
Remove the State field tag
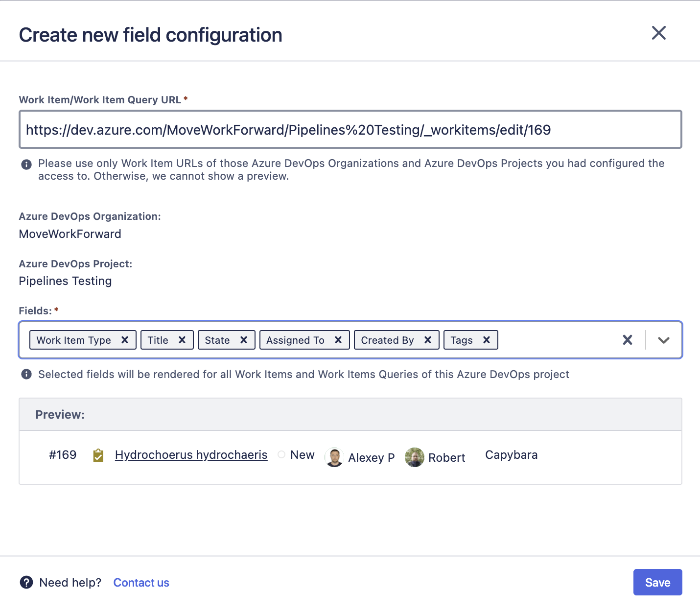point(244,340)
